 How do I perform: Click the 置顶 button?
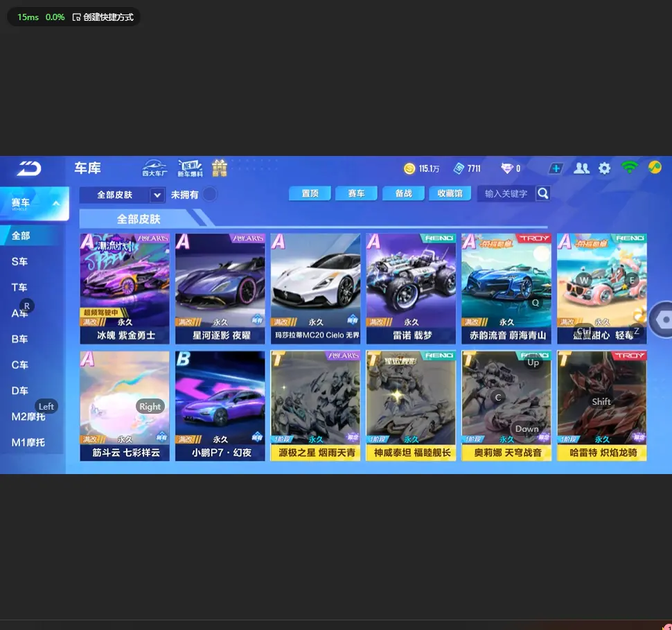pos(310,193)
